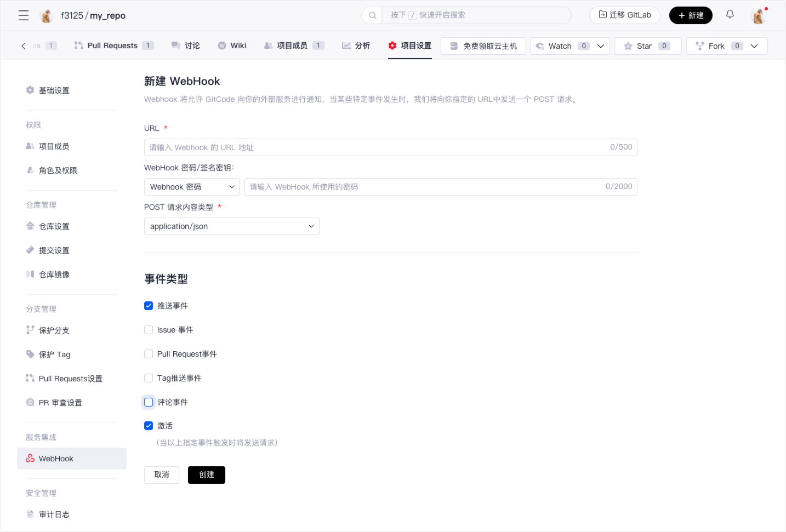This screenshot has width=786, height=532.
Task: Open 保护分支 branch protection settings
Action: coord(54,330)
